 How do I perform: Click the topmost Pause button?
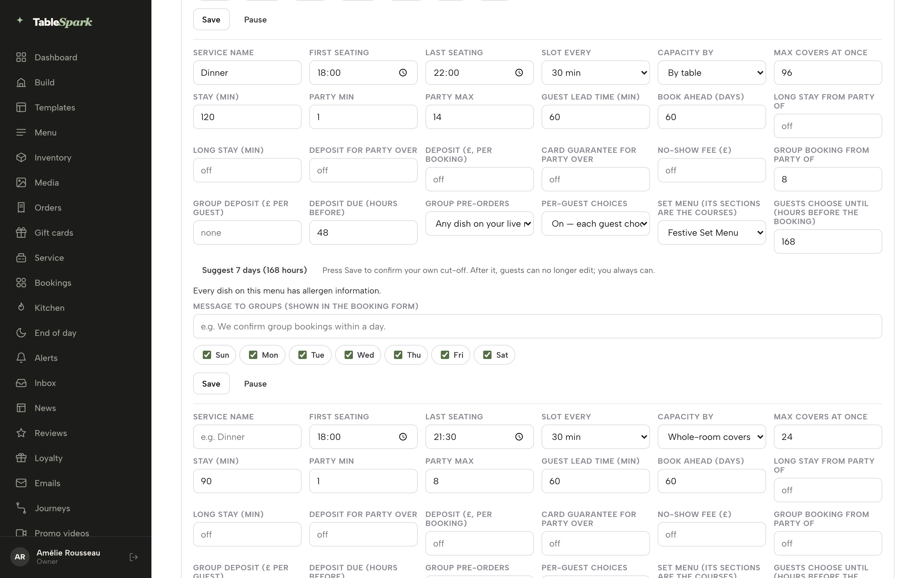(255, 20)
